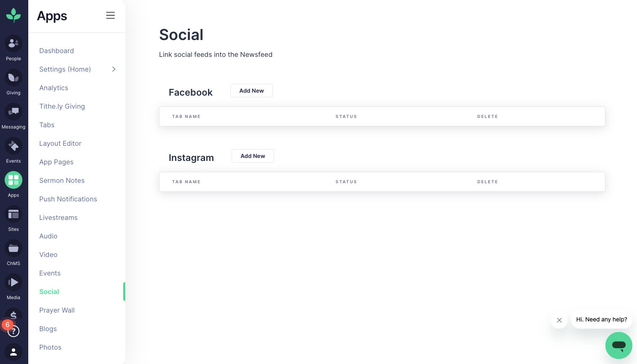Open the Messaging chat icon
This screenshot has width=637, height=364.
point(13,112)
